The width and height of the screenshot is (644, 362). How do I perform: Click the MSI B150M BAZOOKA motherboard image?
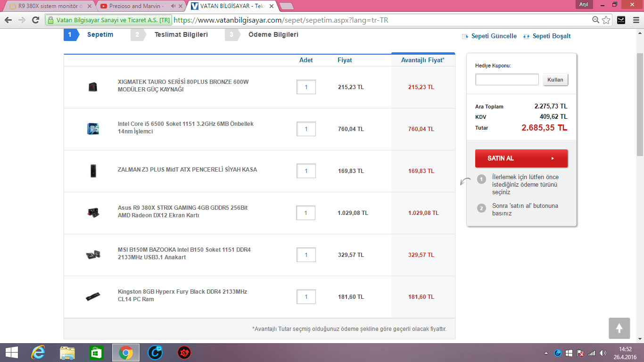(93, 255)
